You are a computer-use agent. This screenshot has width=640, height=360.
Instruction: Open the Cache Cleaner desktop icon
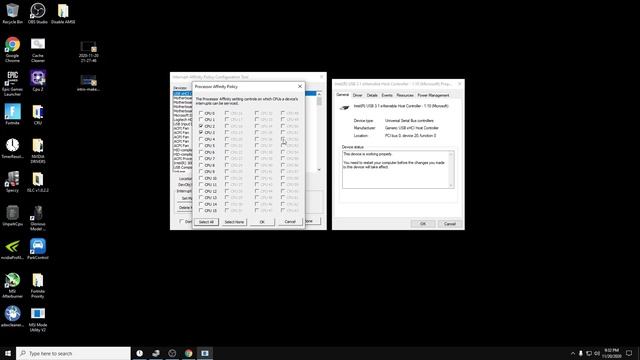38,49
